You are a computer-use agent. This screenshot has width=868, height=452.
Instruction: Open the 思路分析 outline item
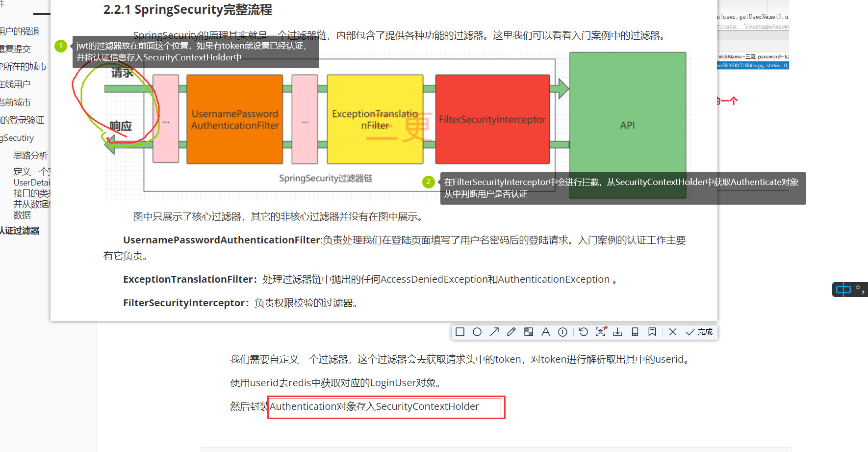31,156
